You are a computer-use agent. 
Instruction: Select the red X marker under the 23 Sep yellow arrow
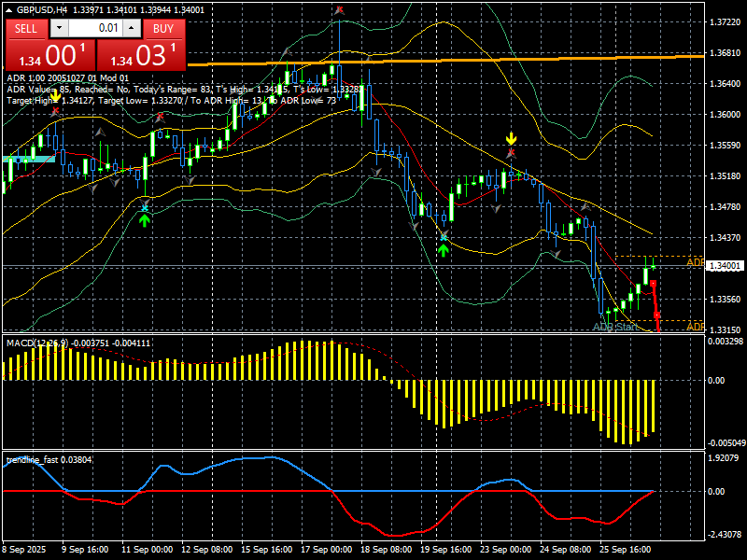coord(511,153)
